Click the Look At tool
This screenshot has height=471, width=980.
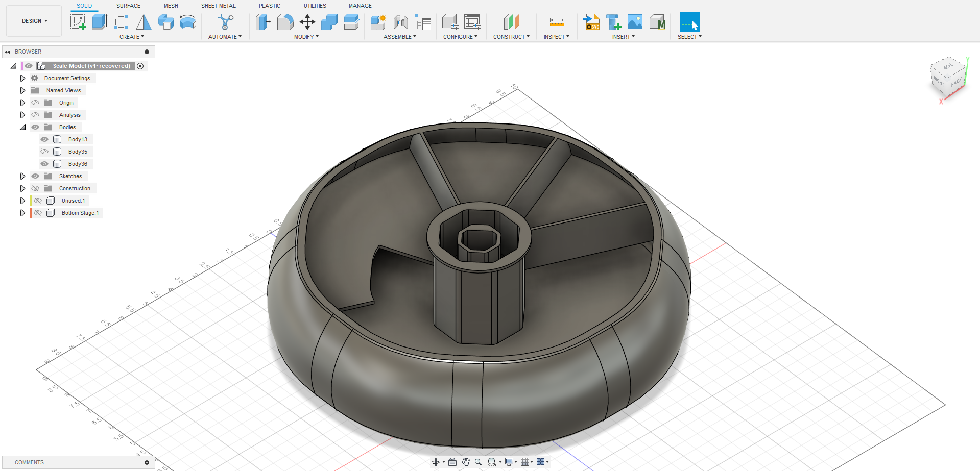452,462
